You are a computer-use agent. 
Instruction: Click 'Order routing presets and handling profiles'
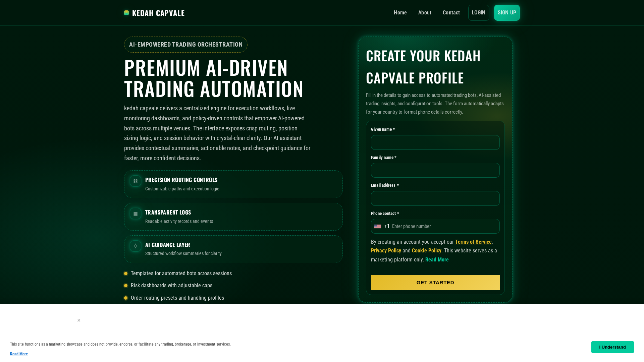point(177,298)
